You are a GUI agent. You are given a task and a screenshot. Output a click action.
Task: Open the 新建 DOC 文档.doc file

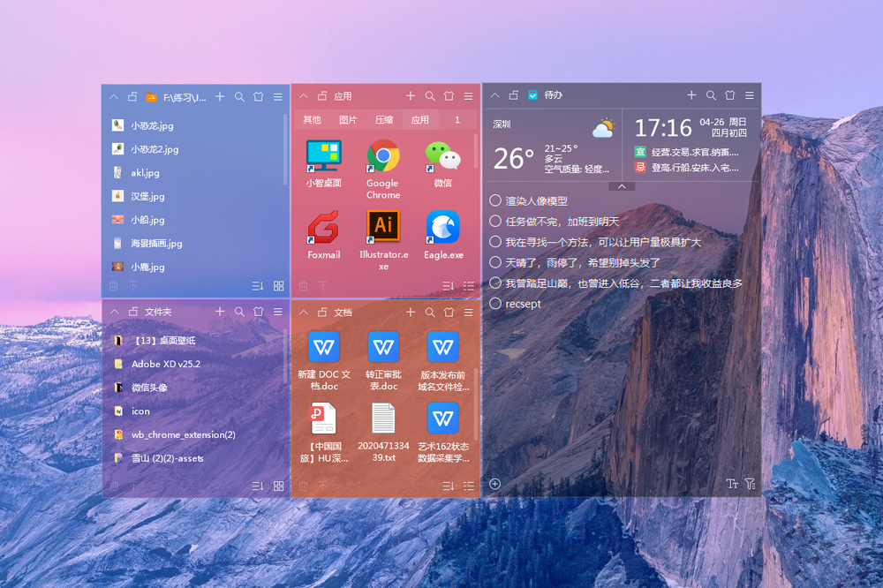pos(323,362)
